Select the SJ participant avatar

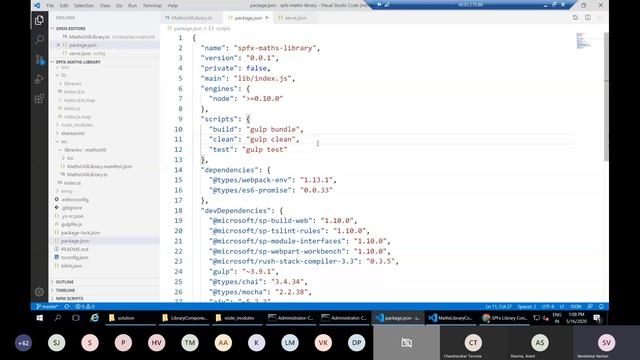pyautogui.click(x=56, y=343)
